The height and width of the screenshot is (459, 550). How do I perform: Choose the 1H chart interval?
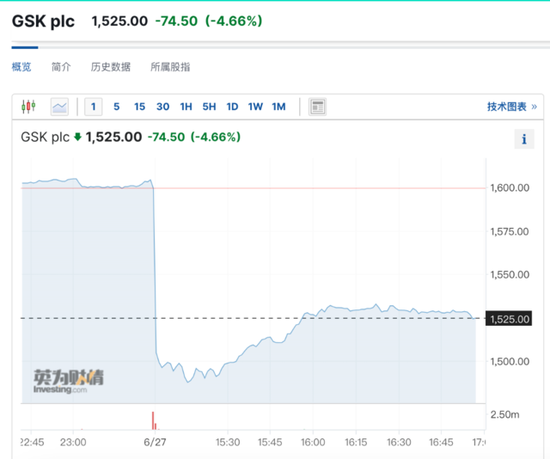[186, 107]
